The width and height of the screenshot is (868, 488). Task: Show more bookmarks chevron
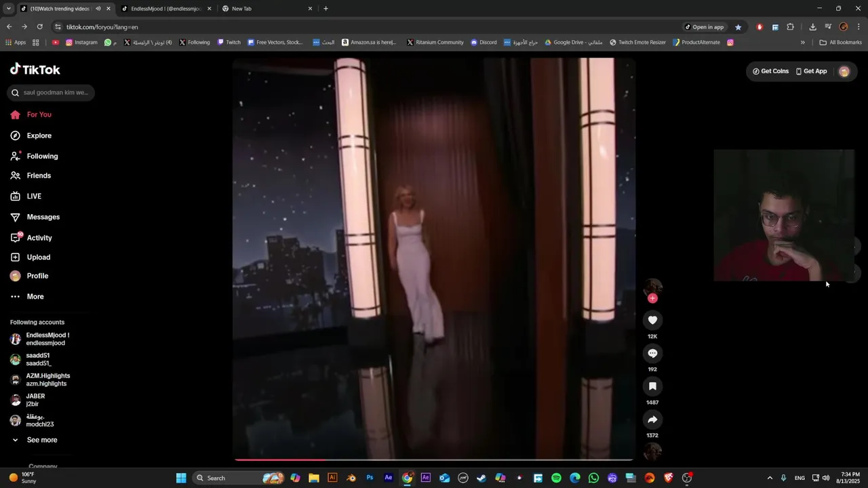click(x=803, y=42)
